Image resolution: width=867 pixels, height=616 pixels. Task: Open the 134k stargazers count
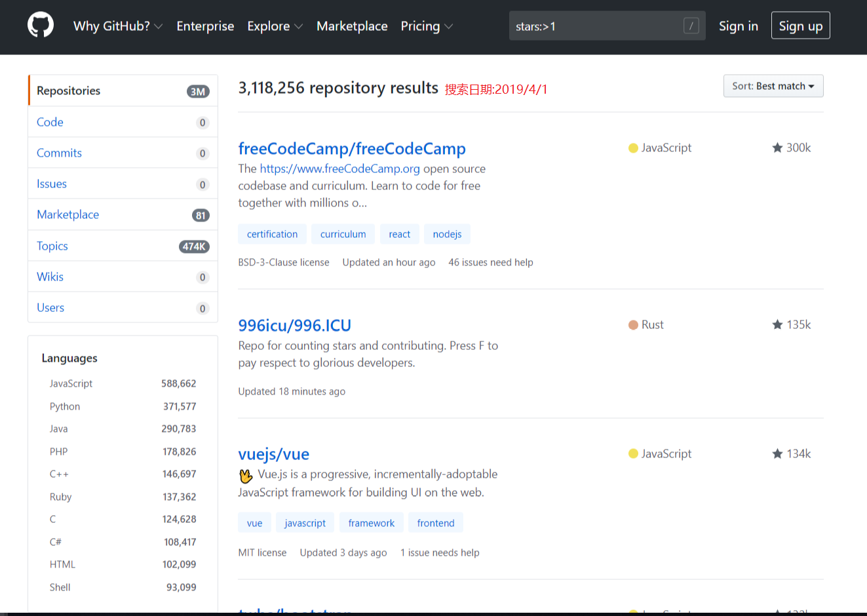point(792,453)
